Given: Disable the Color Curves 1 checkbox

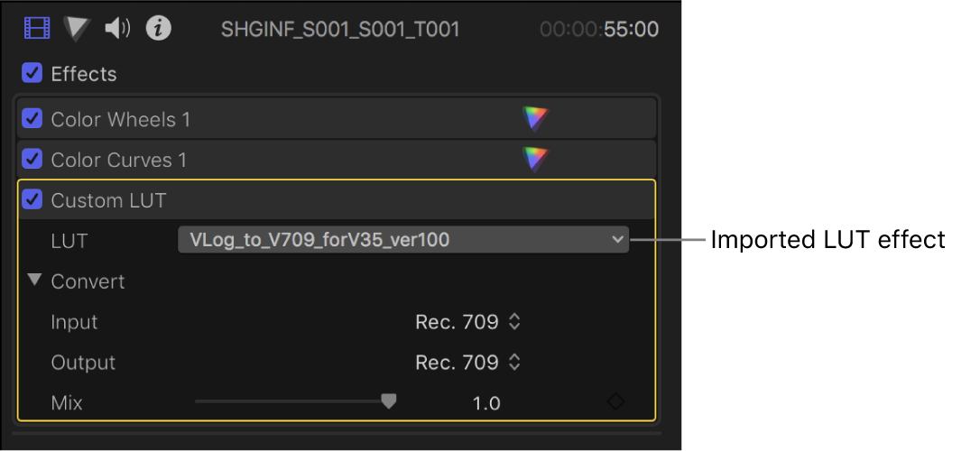Looking at the screenshot, I should tap(32, 160).
